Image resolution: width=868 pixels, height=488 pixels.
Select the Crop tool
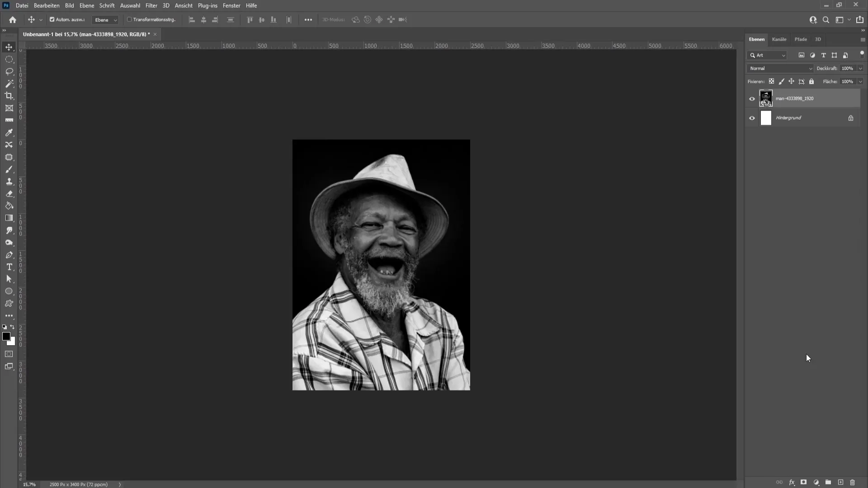pyautogui.click(x=9, y=96)
